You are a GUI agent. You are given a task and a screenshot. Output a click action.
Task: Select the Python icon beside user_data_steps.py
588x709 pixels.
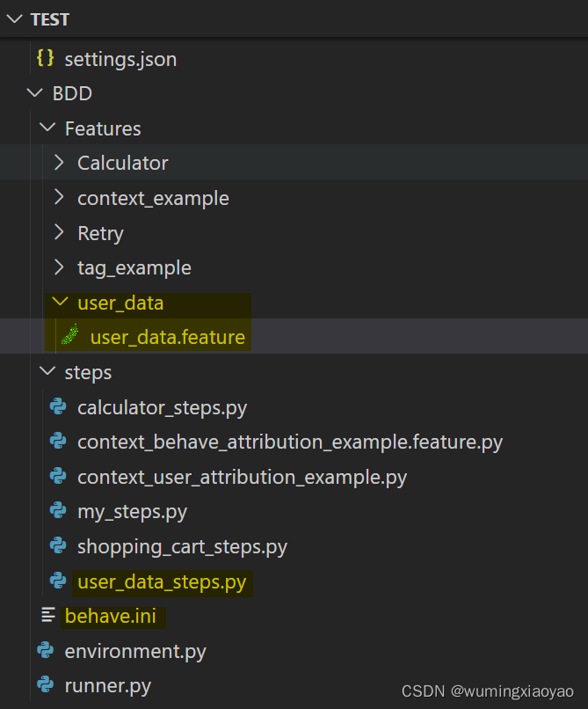tap(57, 582)
